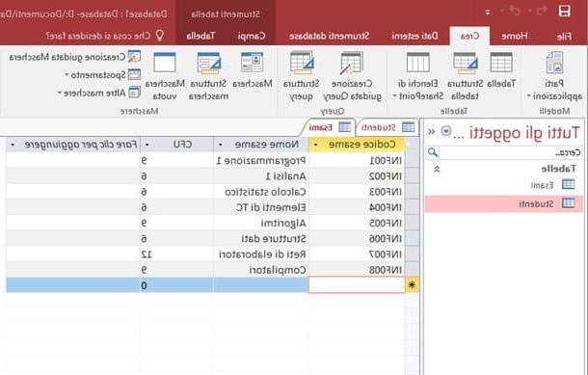The height and width of the screenshot is (375, 588).
Task: Open the Customize Quick Access Toolbar dropdown
Action: (488, 13)
